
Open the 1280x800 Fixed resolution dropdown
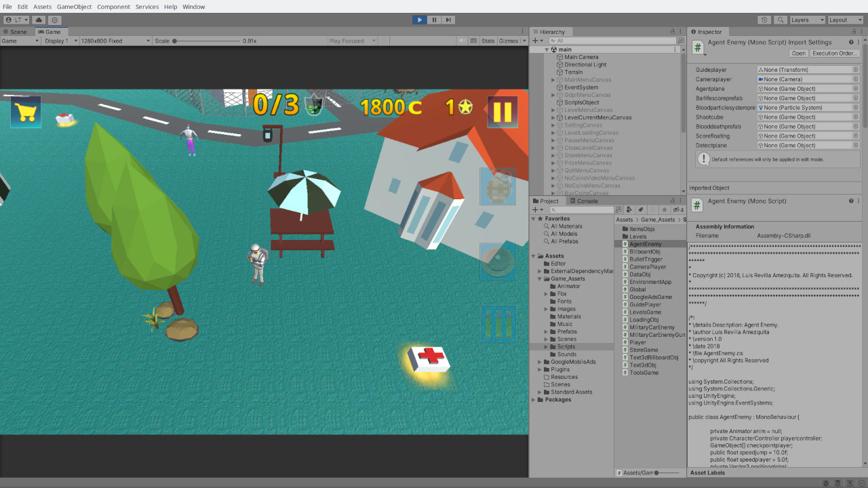point(115,41)
